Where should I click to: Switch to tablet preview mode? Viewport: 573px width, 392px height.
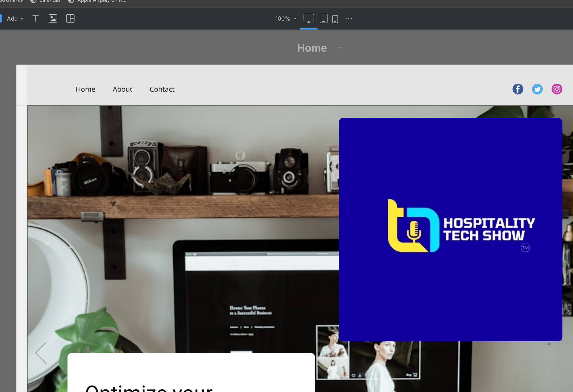(324, 18)
